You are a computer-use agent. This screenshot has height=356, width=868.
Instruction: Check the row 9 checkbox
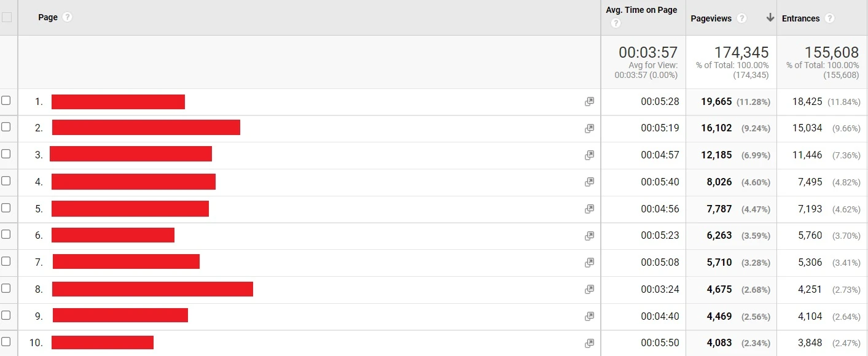[6, 315]
